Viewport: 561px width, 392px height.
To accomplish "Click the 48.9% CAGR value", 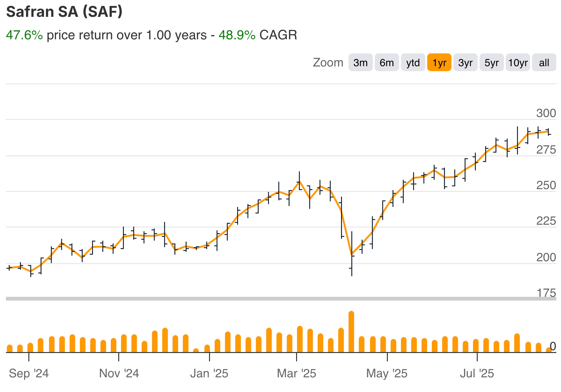I will click(237, 35).
